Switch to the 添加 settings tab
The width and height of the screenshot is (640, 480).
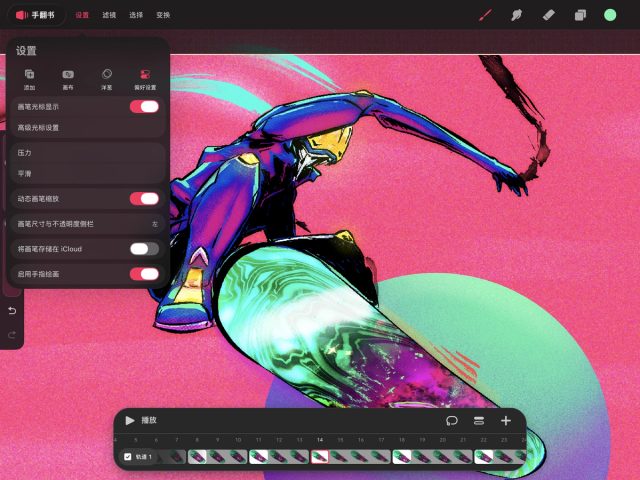pos(29,79)
